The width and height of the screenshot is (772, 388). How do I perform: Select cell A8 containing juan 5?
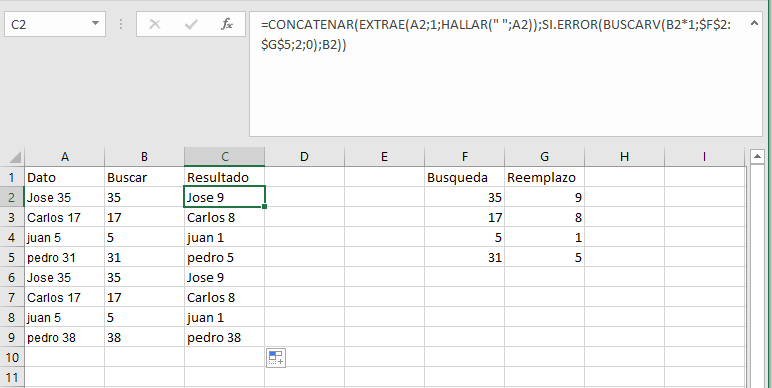[x=64, y=318]
